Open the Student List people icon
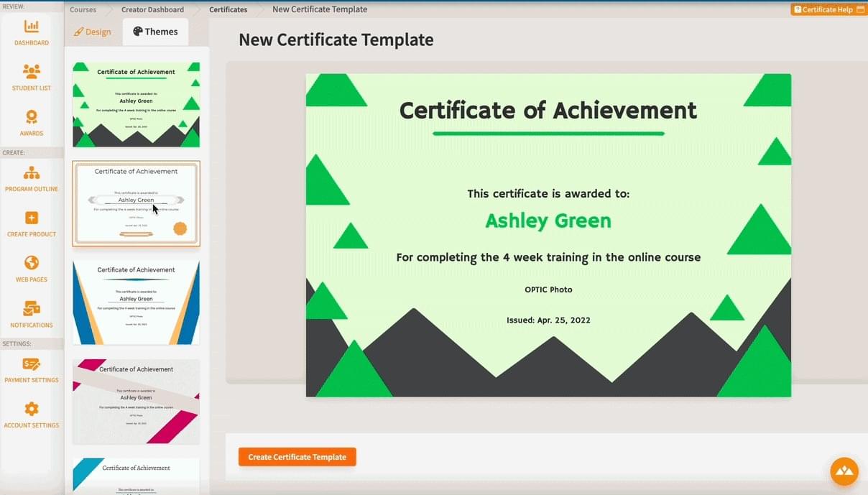 tap(32, 72)
